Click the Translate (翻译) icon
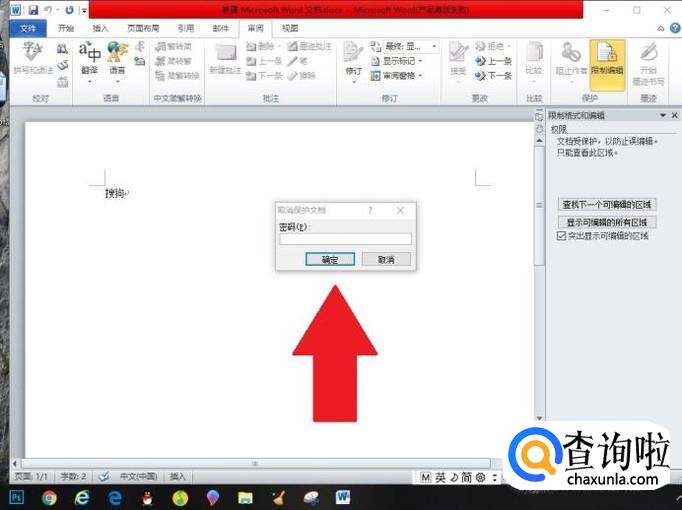Viewport: 682px width, 510px height. click(90, 52)
